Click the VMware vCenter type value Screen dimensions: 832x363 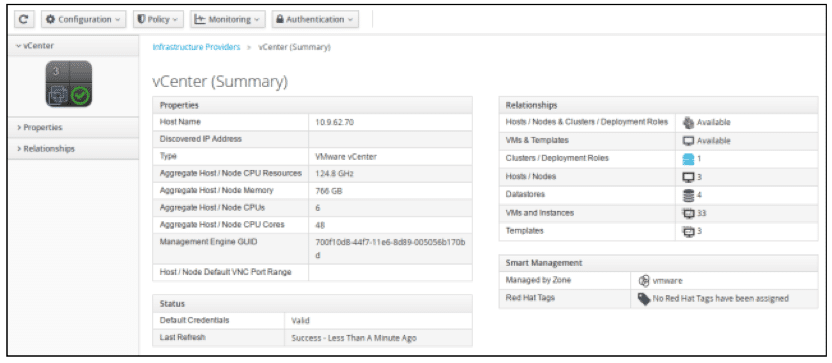pyautogui.click(x=346, y=157)
